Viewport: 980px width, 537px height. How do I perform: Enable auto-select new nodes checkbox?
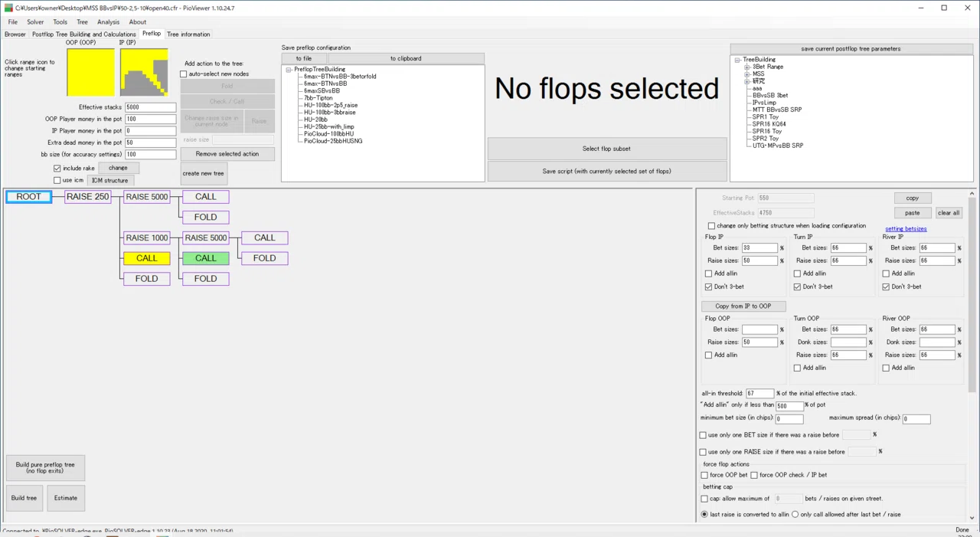(184, 74)
